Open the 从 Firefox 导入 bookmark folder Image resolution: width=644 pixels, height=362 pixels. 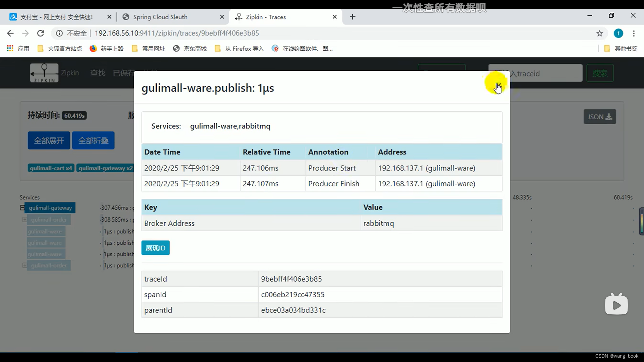click(x=239, y=49)
